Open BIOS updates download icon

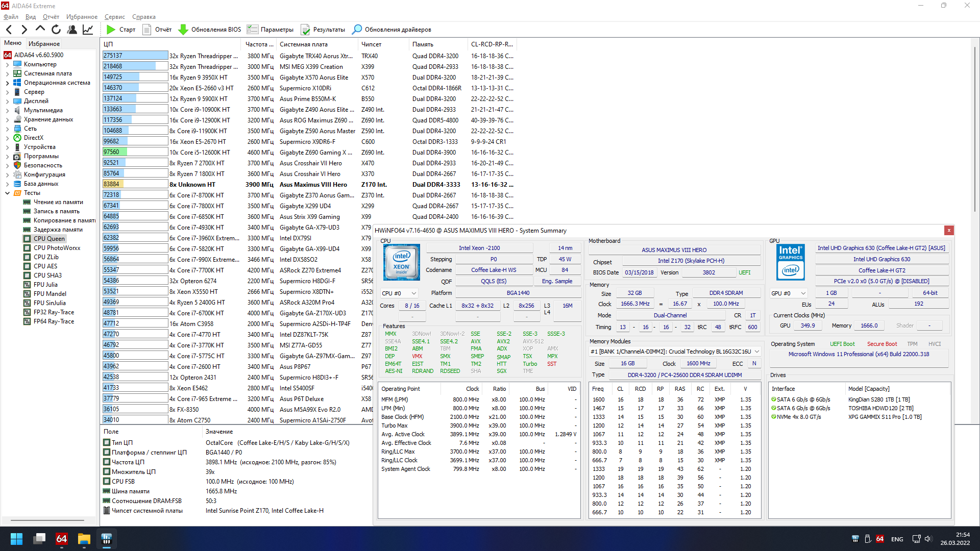click(x=183, y=30)
